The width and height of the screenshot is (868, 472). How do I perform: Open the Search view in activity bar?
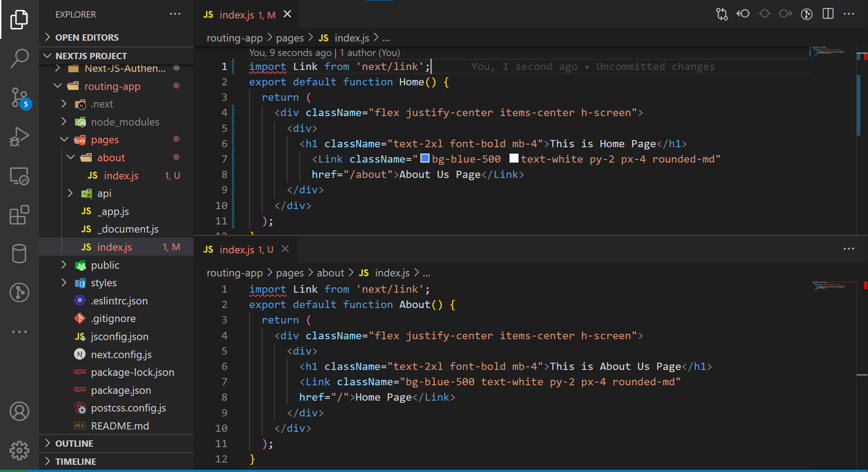(x=19, y=58)
